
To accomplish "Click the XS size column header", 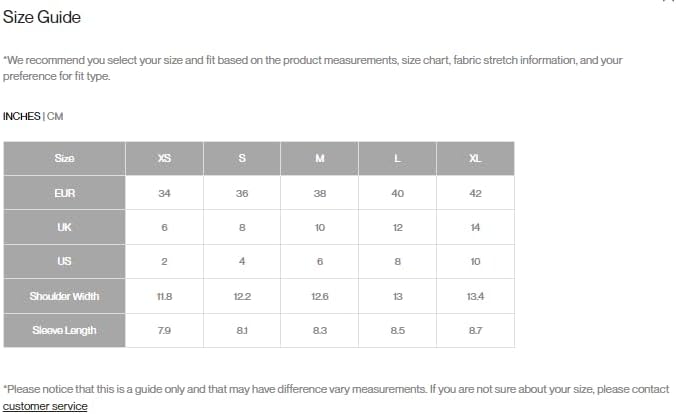I will [x=164, y=158].
